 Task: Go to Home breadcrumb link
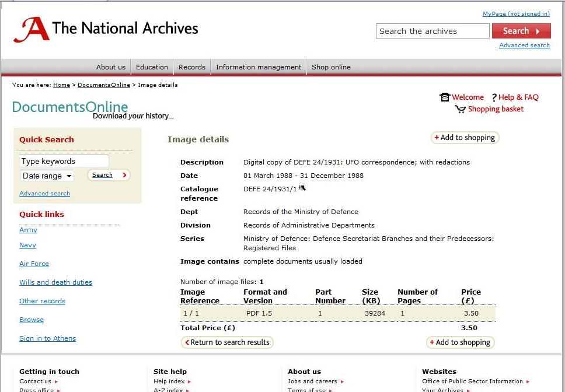[62, 85]
